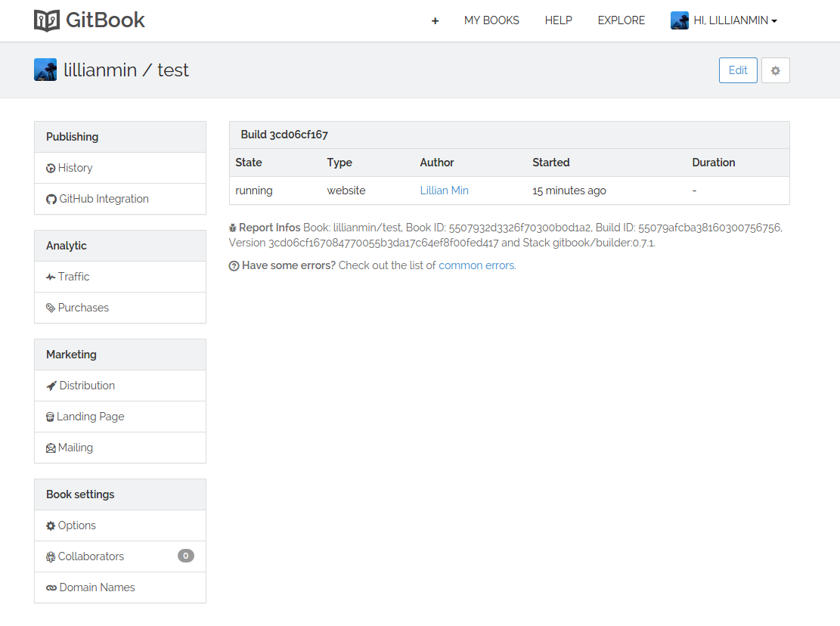Click the Edit button
Image resolution: width=840 pixels, height=626 pixels.
coord(738,70)
